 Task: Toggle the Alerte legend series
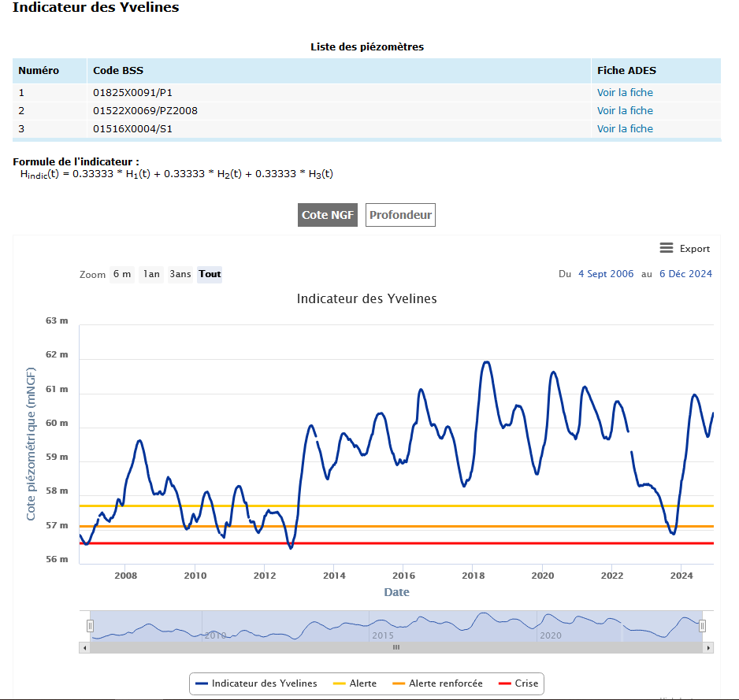[x=355, y=683]
